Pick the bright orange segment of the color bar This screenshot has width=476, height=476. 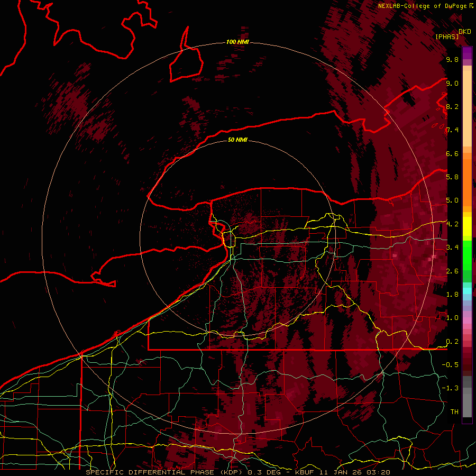[x=467, y=182]
